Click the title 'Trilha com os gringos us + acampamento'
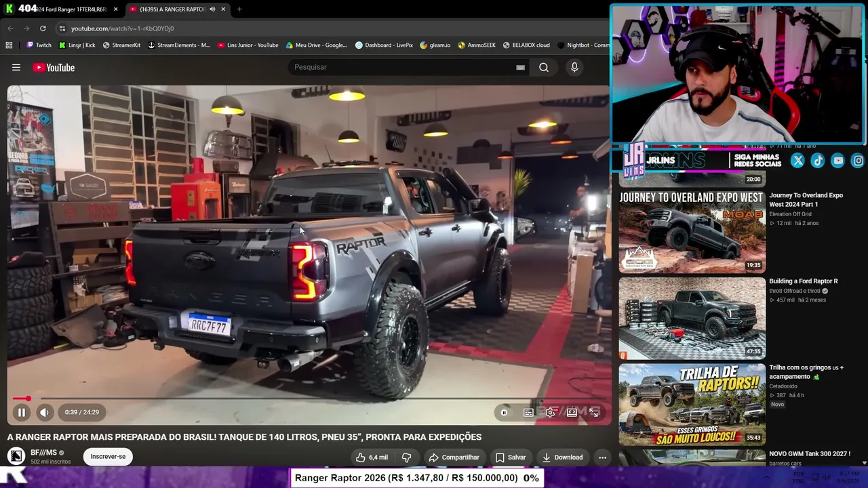 tap(806, 372)
